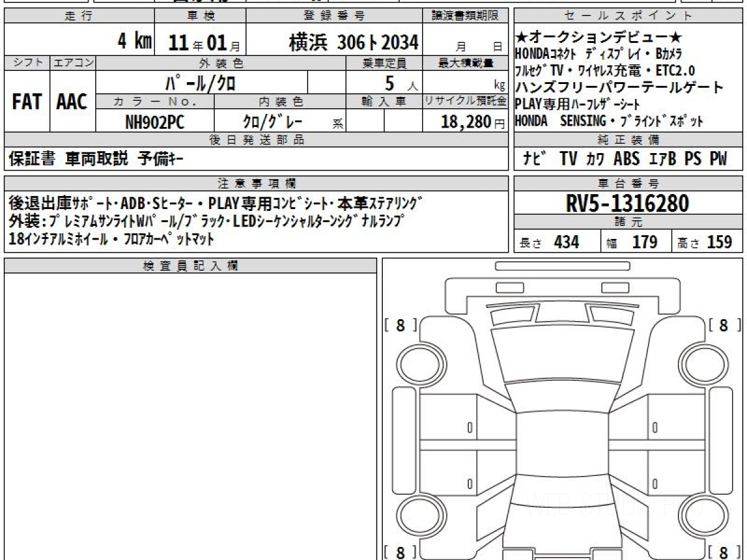This screenshot has height=560, width=747.
Task: Select exterior color パール/クロ
Action: (x=202, y=82)
